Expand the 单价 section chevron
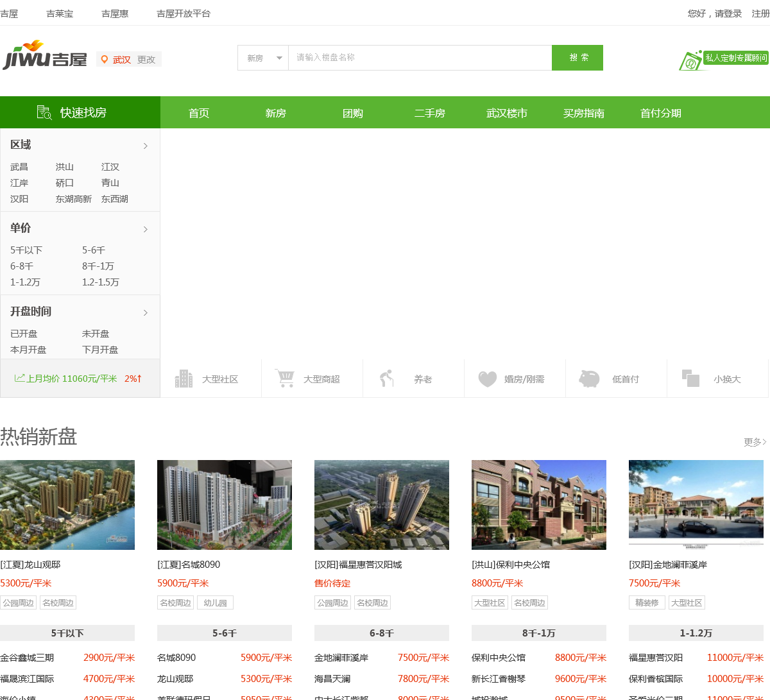Image resolution: width=770 pixels, height=700 pixels. click(x=146, y=229)
